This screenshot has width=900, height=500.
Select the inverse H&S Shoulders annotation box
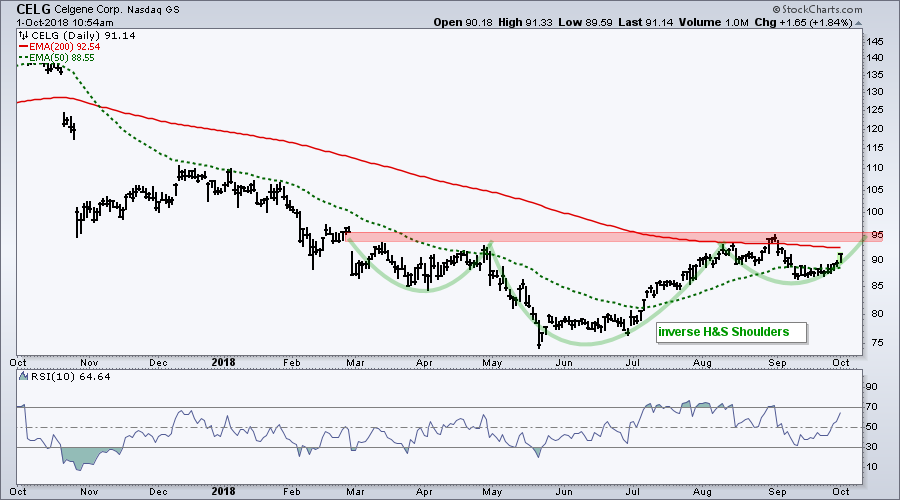click(x=731, y=332)
